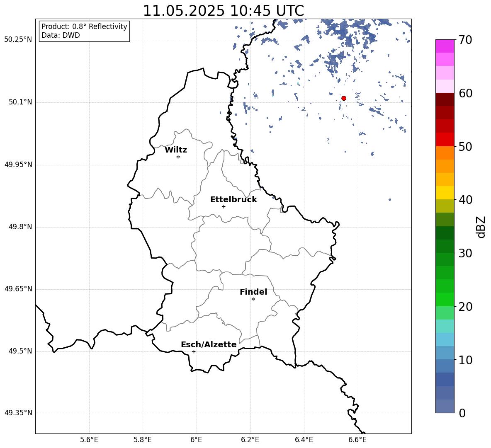
Task: Click the latitude label 49.65°N
Action: tap(18, 289)
